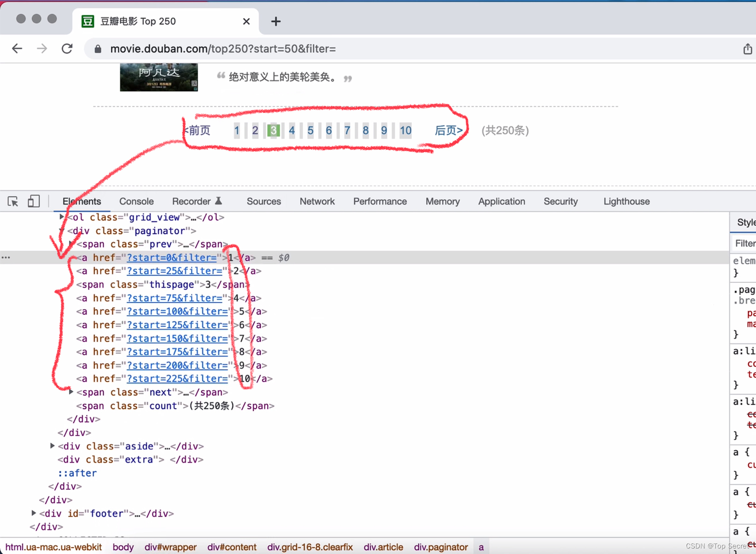Select the 豆瓣电影 Top 250 browser tab
This screenshot has height=554, width=756.
coord(166,21)
